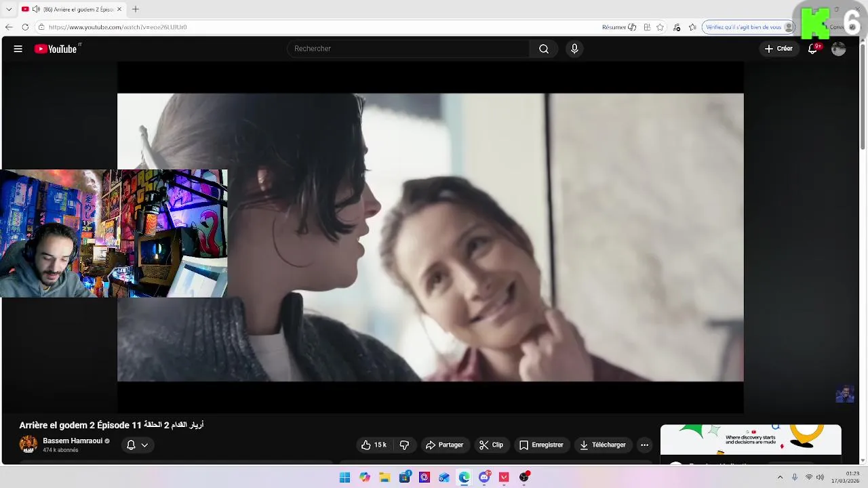Save the video with Enregistrer
Image resolution: width=868 pixels, height=488 pixels.
pyautogui.click(x=541, y=445)
